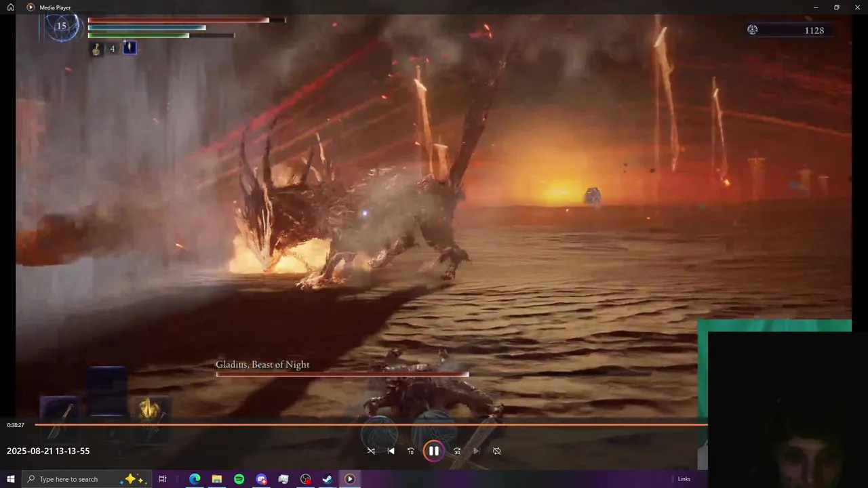The image size is (868, 488).
Task: Open the Links taskbar toolbar
Action: [684, 479]
